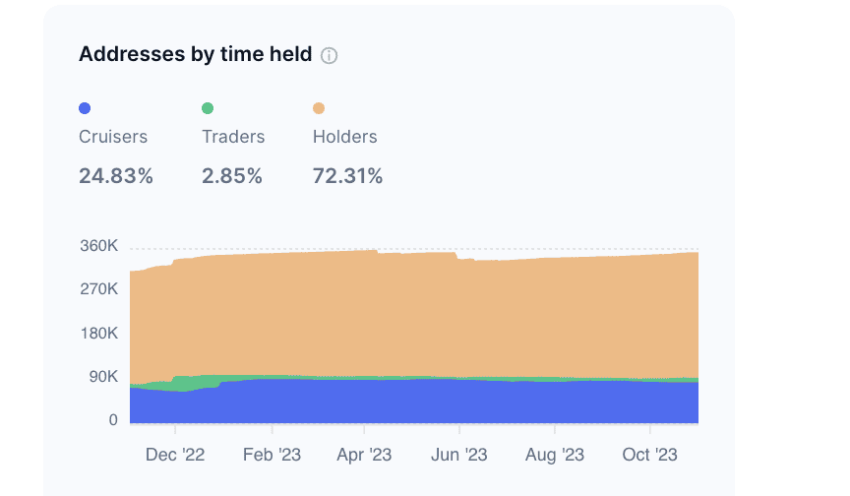Select the Traders legend label
This screenshot has width=850, height=496.
coord(233,137)
